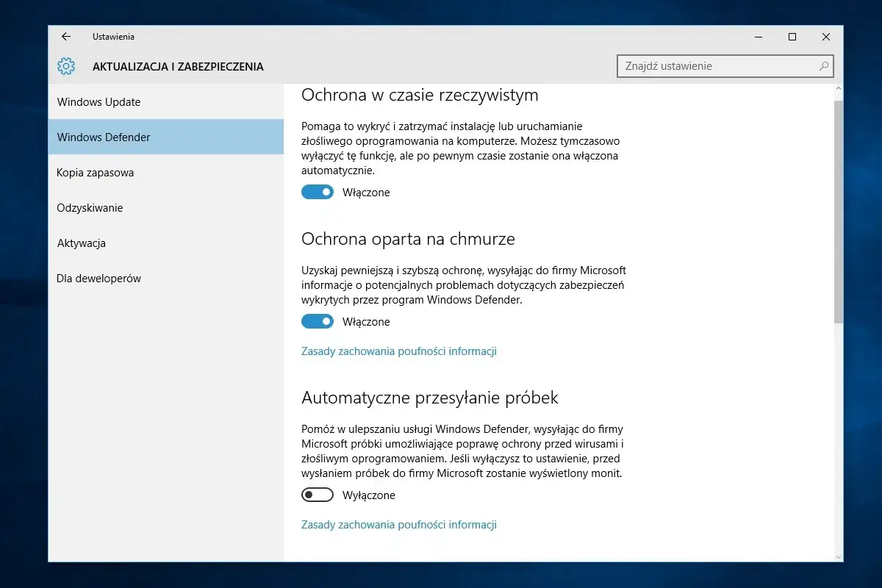Click the vertical scrollbar thumb

[839, 212]
